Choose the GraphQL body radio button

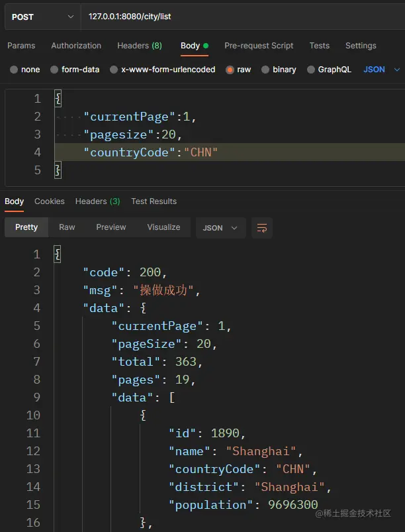[311, 70]
